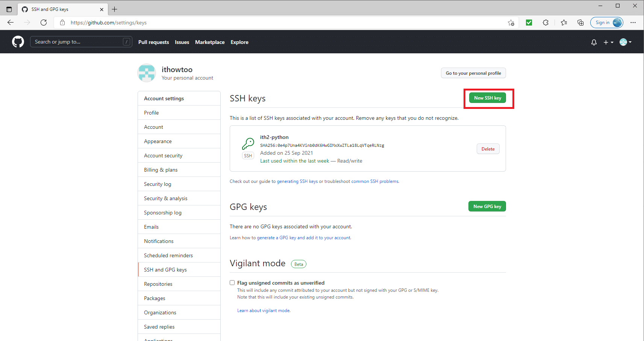The height and width of the screenshot is (341, 644).
Task: Click the New SSH key button
Action: point(487,98)
